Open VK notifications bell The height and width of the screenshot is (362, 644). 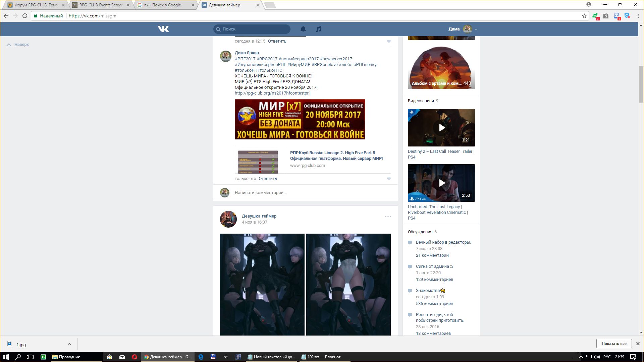tap(303, 29)
